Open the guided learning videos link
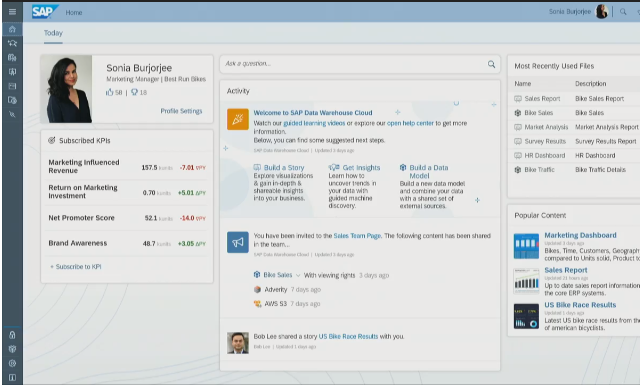Screen dimensions: 640x387 pyautogui.click(x=314, y=123)
